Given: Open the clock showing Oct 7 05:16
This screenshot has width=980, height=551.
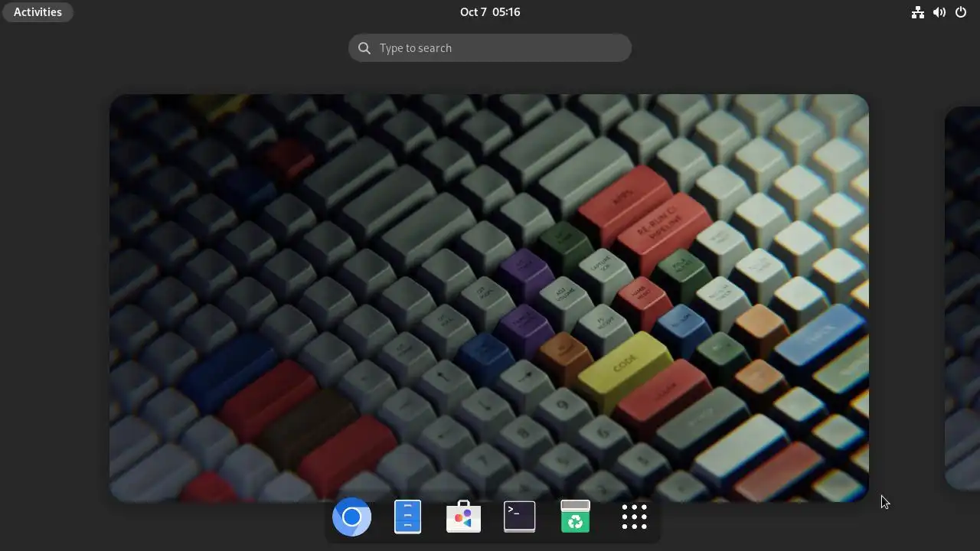Looking at the screenshot, I should coord(490,11).
